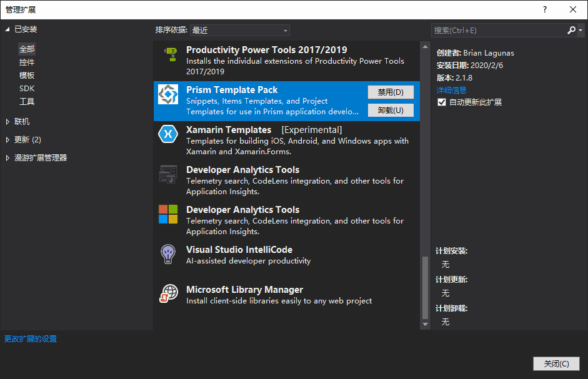Click the help question mark icon
Viewport: 588px width, 379px height.
[x=545, y=9]
